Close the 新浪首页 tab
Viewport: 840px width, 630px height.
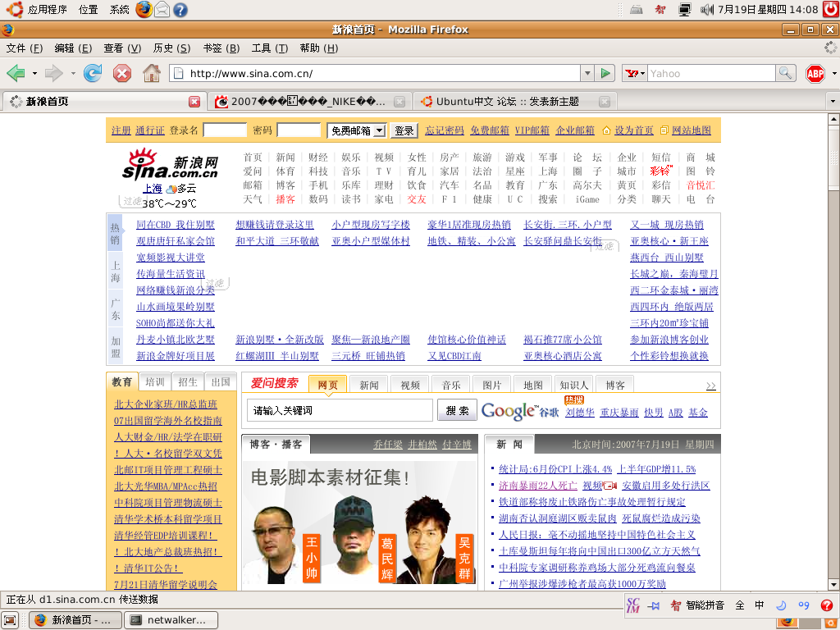[194, 102]
